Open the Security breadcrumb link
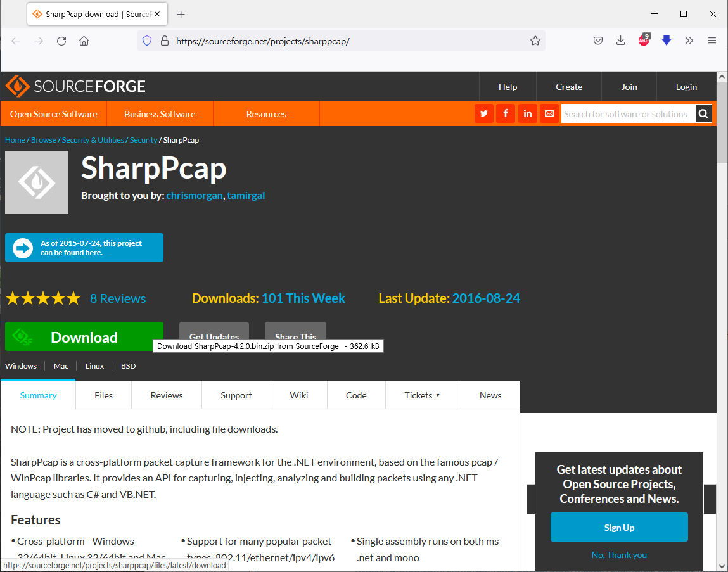Screen dimensions: 728x572 click(143, 140)
